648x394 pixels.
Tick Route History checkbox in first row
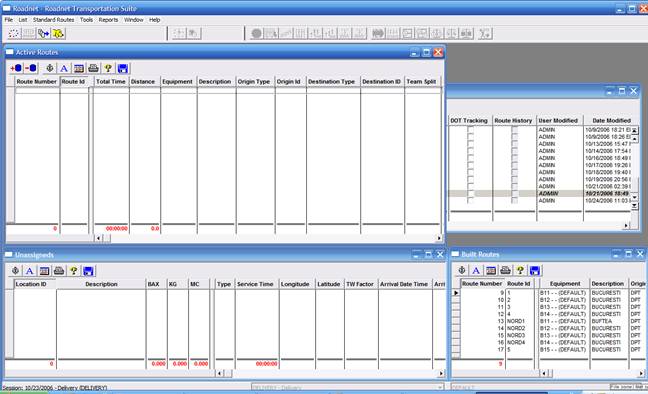pos(514,129)
